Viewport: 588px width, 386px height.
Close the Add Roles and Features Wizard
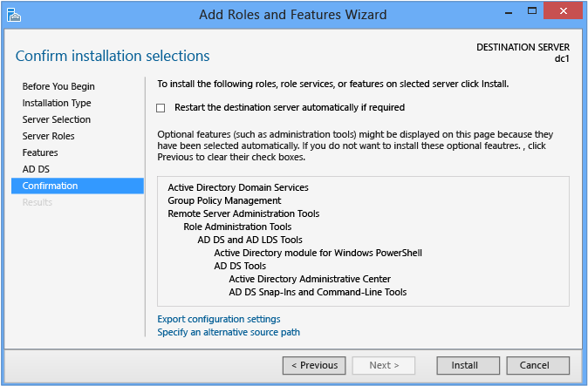pos(564,10)
